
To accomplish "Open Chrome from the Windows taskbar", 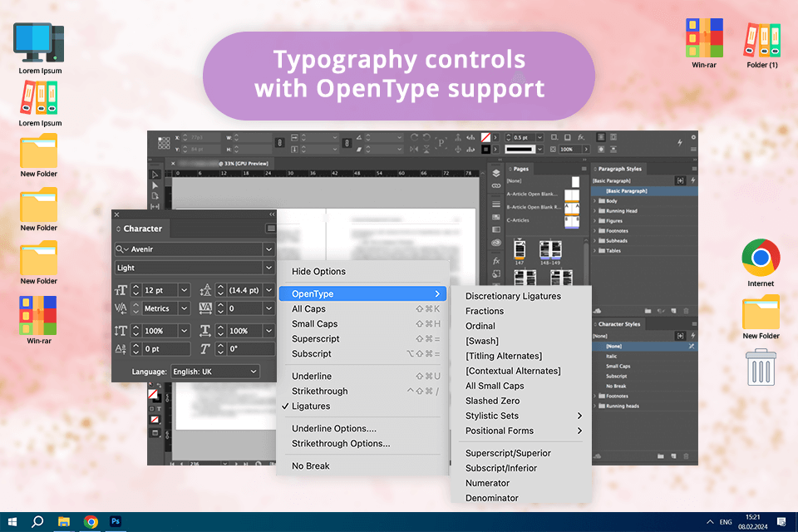I will coord(91,521).
